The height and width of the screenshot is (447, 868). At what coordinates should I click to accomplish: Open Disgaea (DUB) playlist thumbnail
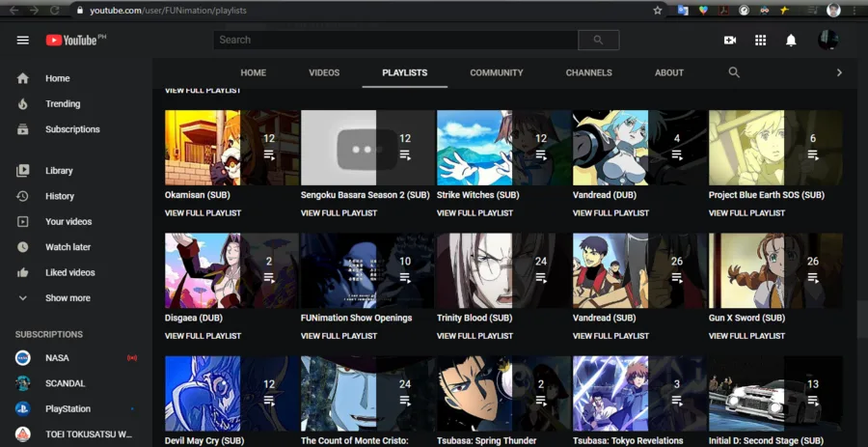point(231,270)
